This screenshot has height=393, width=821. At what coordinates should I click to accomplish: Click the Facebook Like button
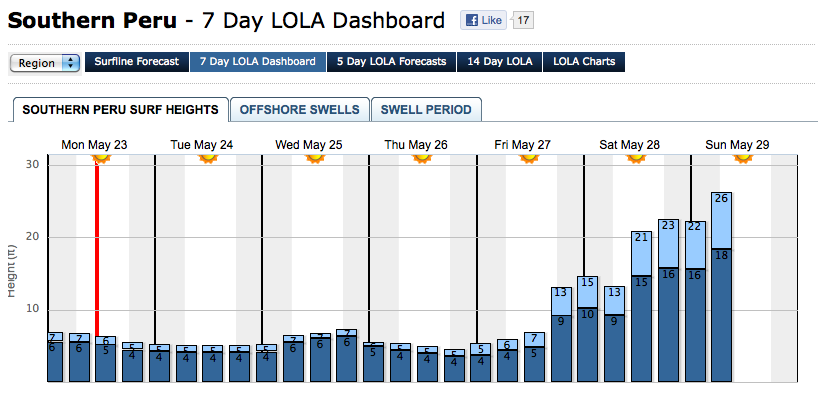point(483,20)
